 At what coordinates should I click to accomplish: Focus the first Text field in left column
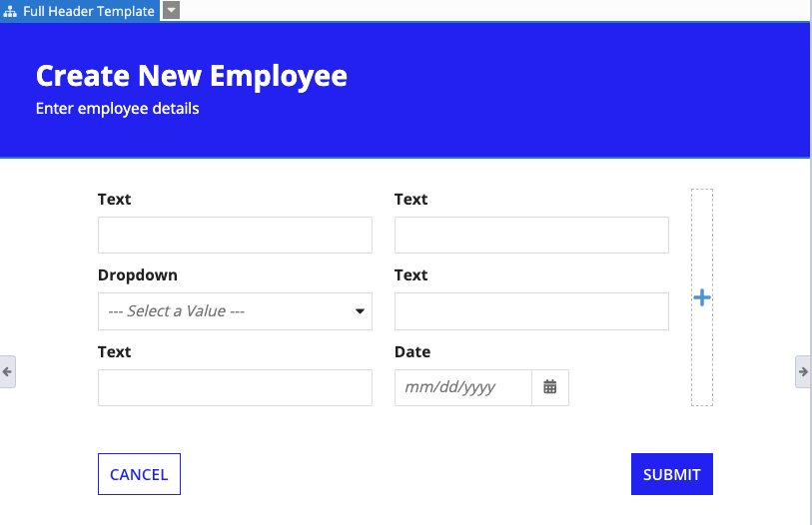click(x=235, y=236)
